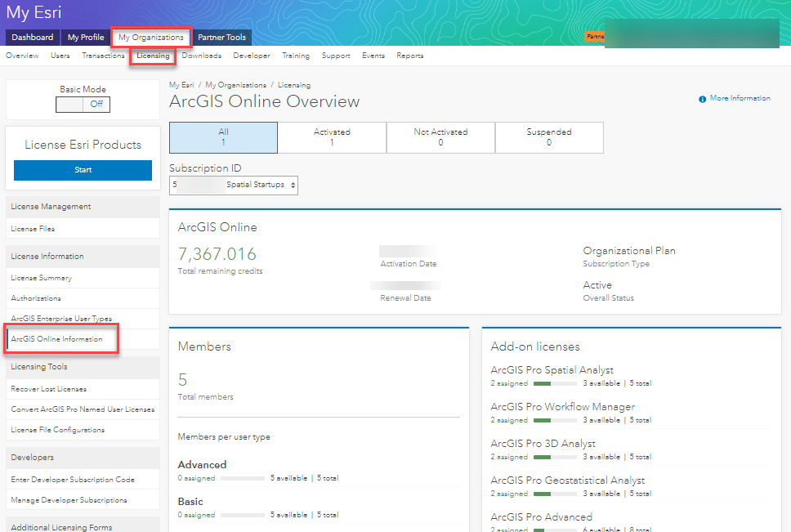The height and width of the screenshot is (532, 791).
Task: Open the Reports submenu item
Action: pyautogui.click(x=409, y=56)
